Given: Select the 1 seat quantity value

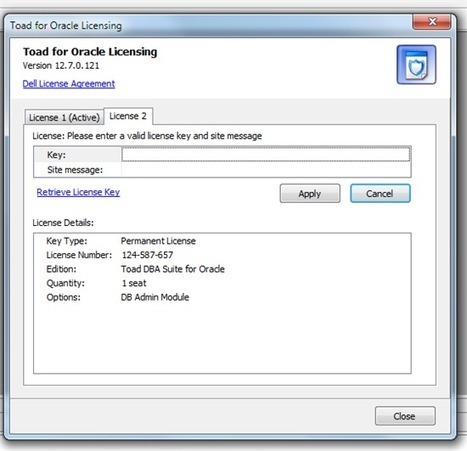Looking at the screenshot, I should click(134, 283).
